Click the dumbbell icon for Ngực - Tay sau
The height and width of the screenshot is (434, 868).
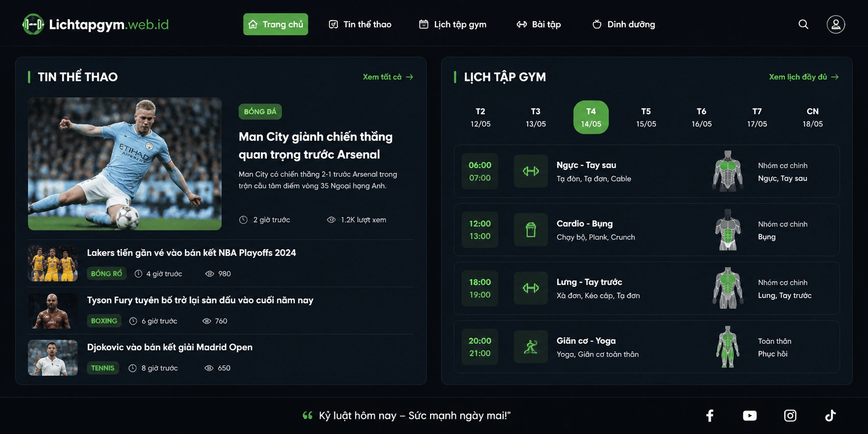point(531,171)
